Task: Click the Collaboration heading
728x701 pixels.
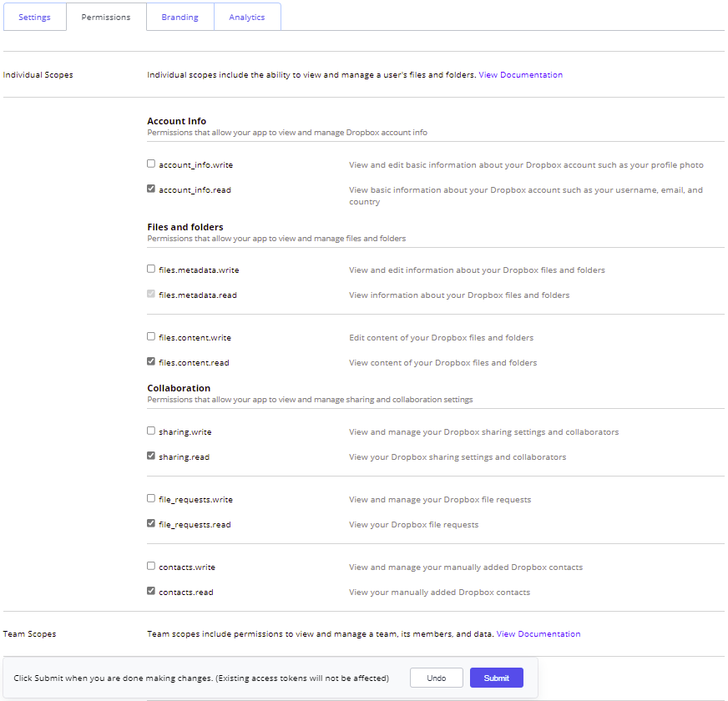Action: coord(179,388)
